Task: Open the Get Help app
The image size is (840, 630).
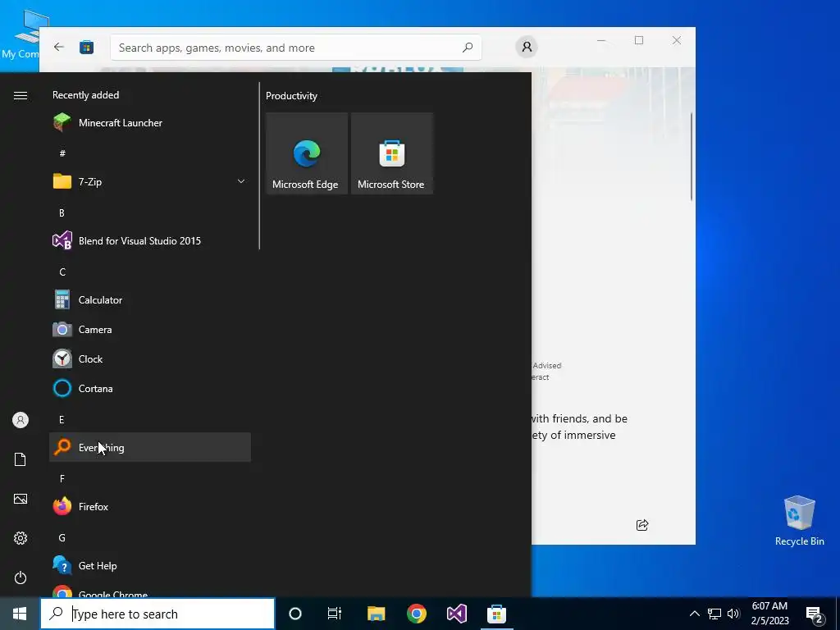Action: click(150, 566)
